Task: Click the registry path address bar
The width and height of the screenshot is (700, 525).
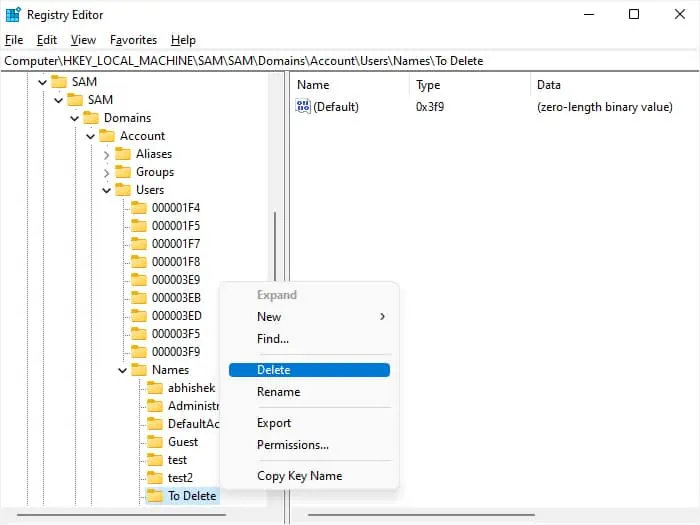Action: (x=350, y=61)
